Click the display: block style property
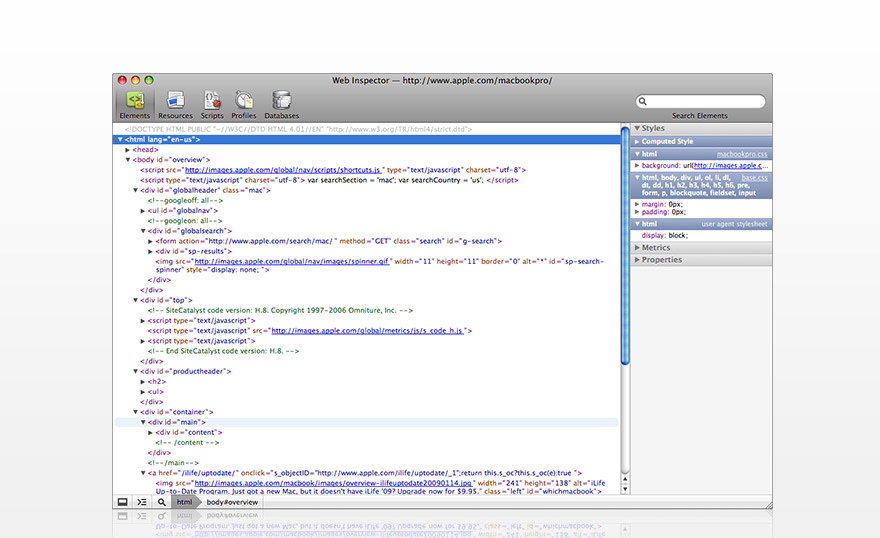The image size is (880, 538). tap(664, 236)
